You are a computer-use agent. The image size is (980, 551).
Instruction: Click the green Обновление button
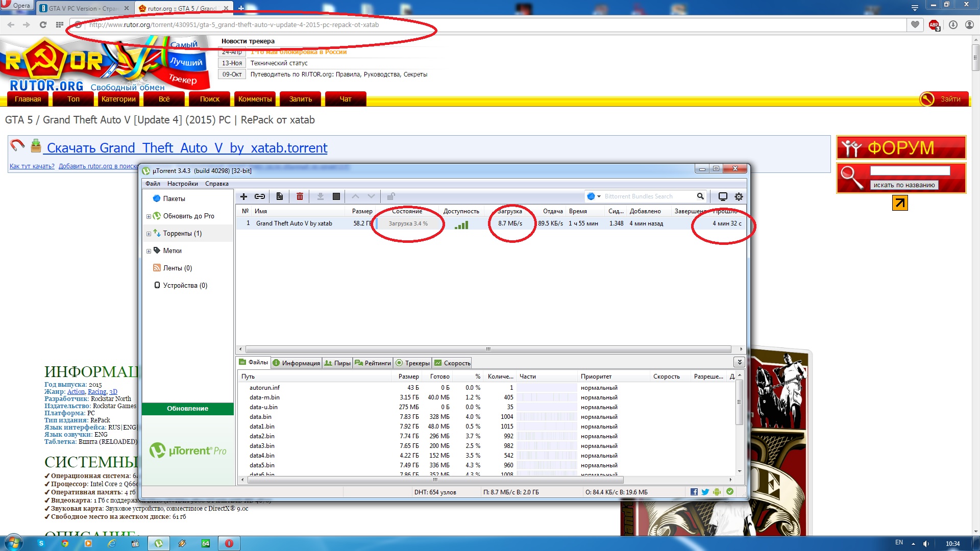[187, 409]
